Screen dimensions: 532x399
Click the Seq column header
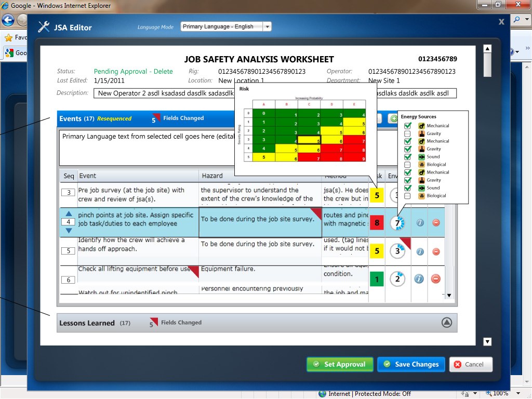pyautogui.click(x=69, y=176)
